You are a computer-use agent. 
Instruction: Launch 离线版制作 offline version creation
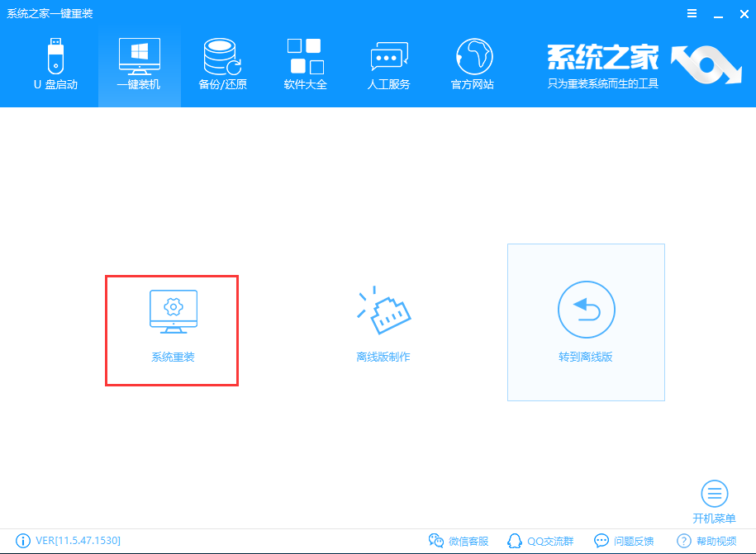tap(384, 322)
